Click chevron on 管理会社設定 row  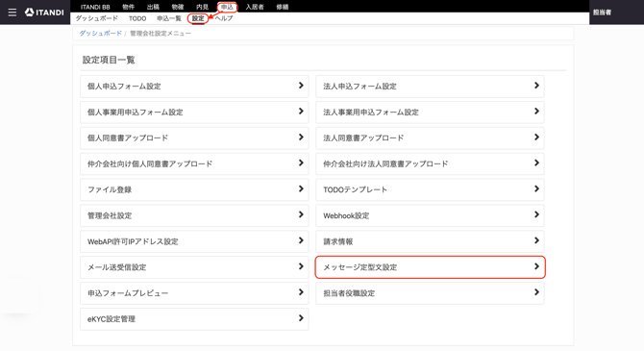(301, 215)
